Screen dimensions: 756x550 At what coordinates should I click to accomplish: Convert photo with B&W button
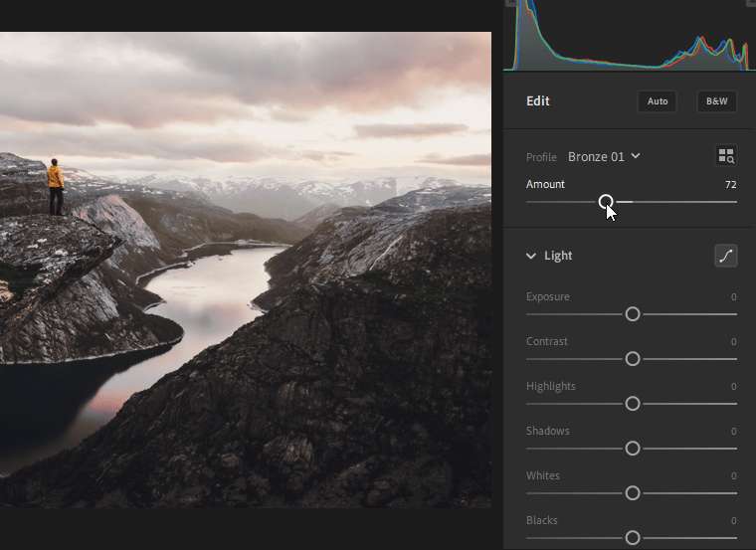click(x=716, y=101)
